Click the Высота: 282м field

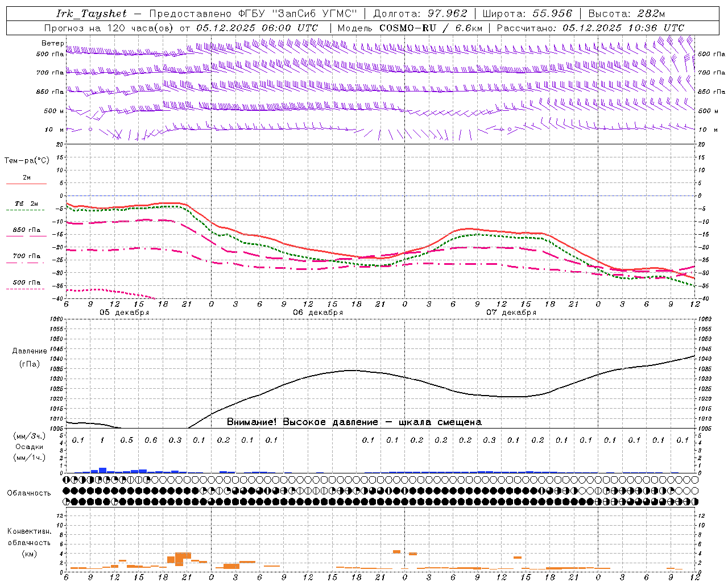(627, 14)
